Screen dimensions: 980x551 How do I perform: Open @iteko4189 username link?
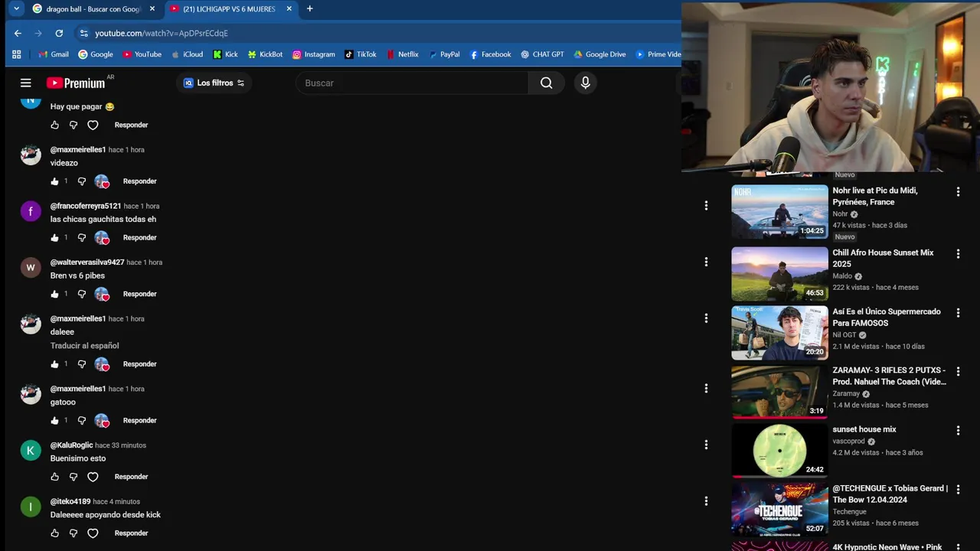[70, 501]
